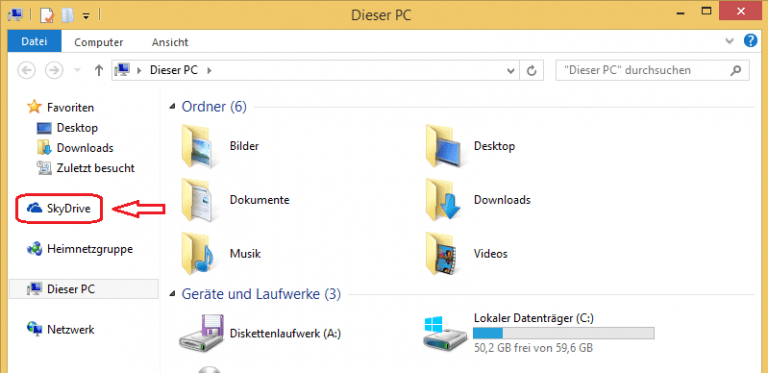This screenshot has height=373, width=768.
Task: Click the Dieser PC address bar segment
Action: pyautogui.click(x=174, y=70)
